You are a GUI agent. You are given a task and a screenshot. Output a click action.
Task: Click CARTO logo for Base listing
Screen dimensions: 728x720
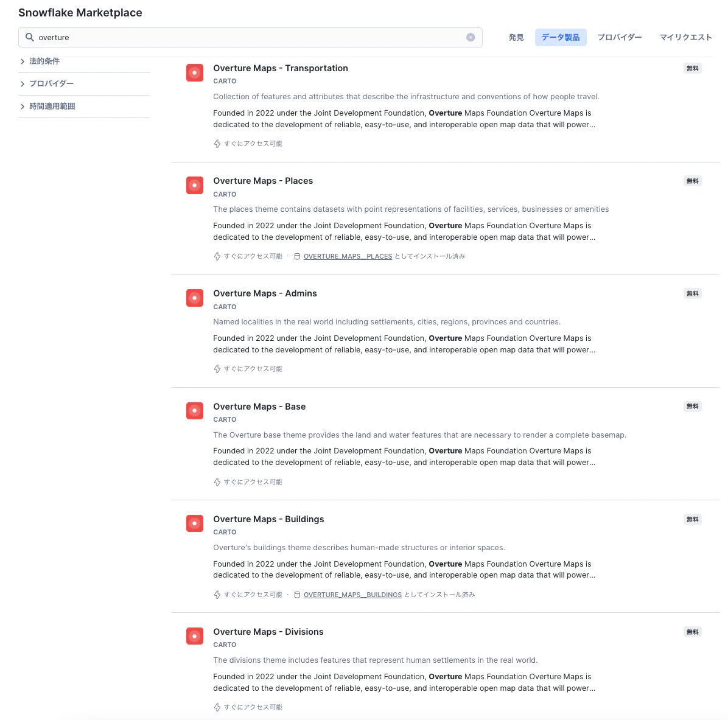[x=195, y=411]
